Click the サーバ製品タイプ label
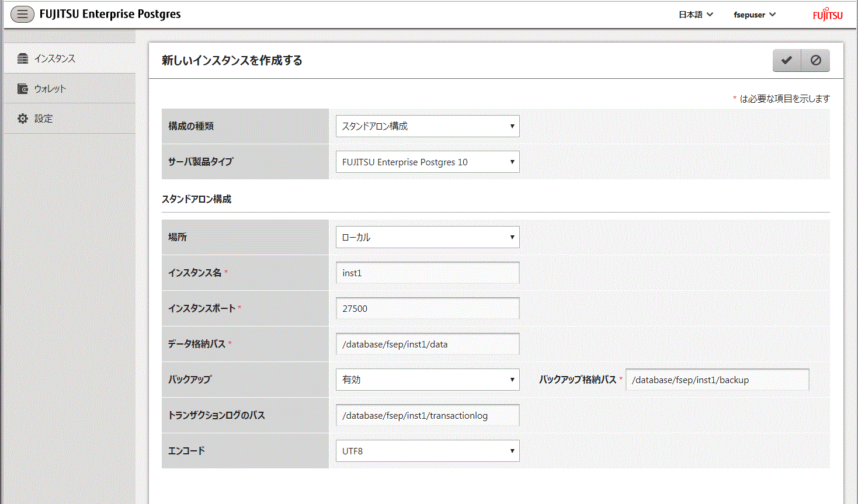Viewport: 858px width, 504px height. pyautogui.click(x=201, y=162)
